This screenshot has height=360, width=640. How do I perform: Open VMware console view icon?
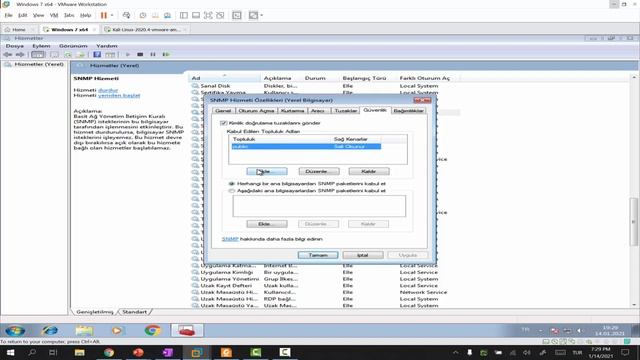[237, 15]
